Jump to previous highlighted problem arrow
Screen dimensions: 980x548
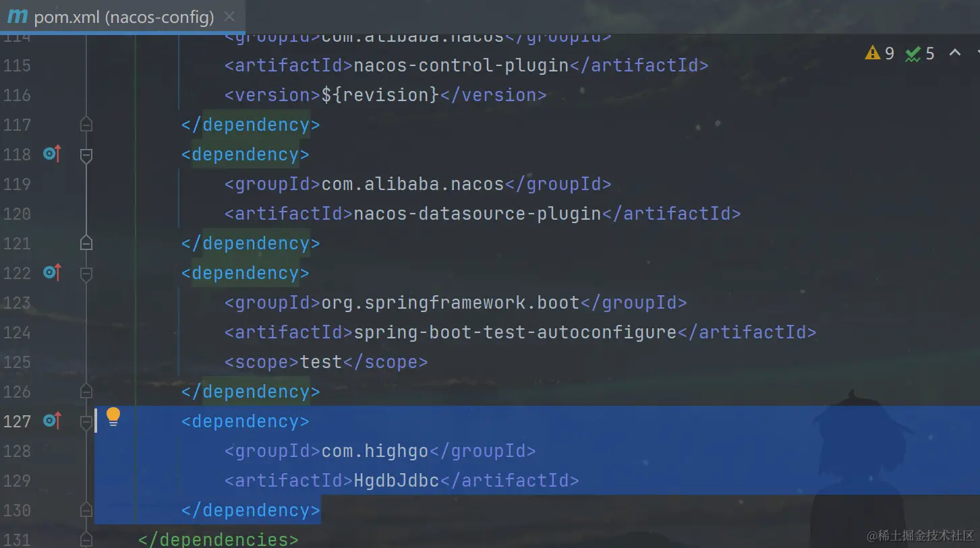955,53
